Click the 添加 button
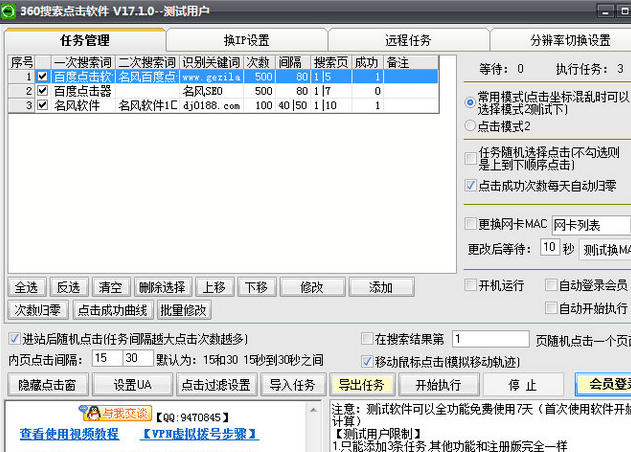This screenshot has width=631, height=452. click(x=381, y=287)
